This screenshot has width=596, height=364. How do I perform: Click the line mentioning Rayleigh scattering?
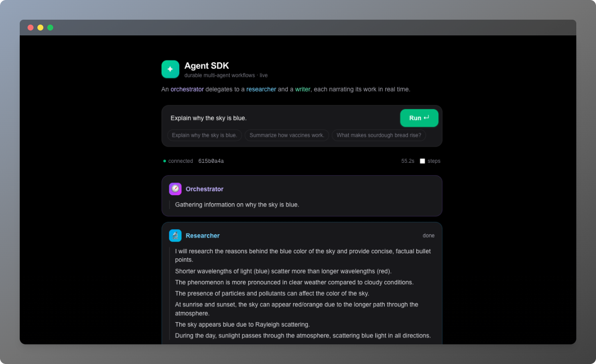coord(242,325)
